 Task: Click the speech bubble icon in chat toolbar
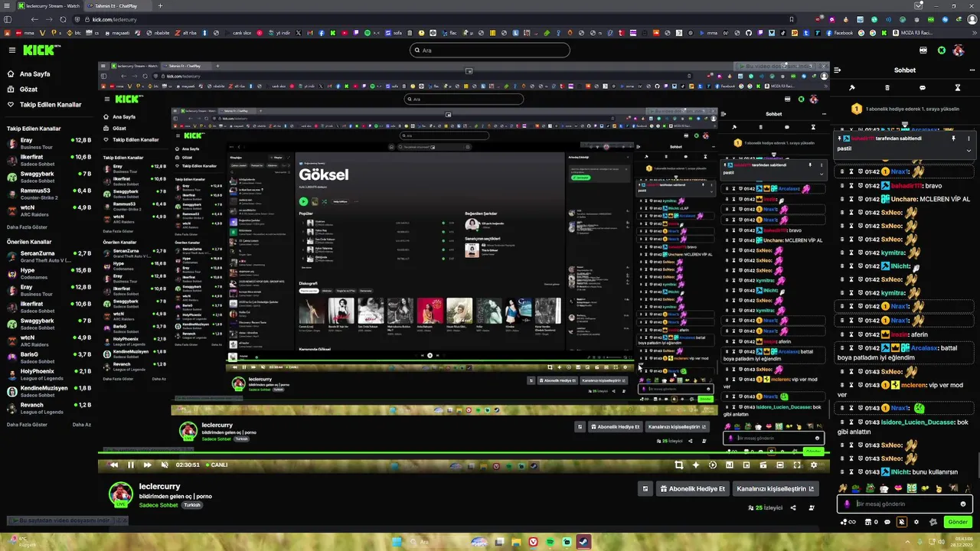tap(922, 88)
